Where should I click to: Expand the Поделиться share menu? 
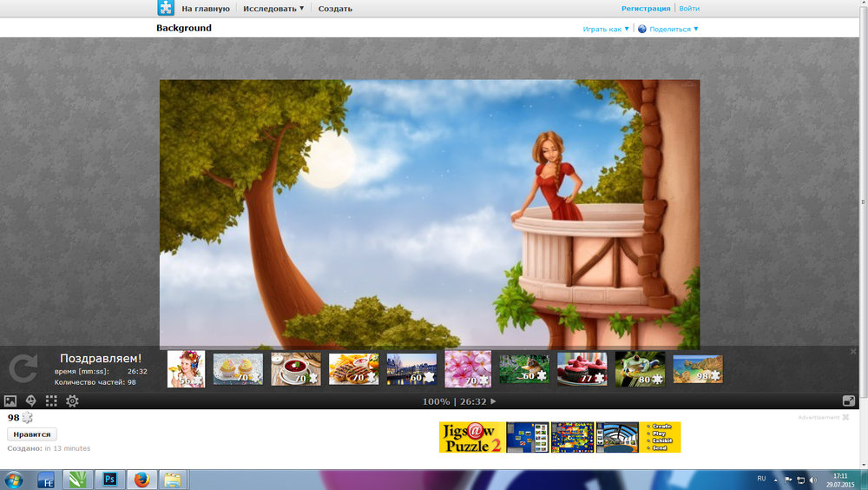(x=668, y=29)
